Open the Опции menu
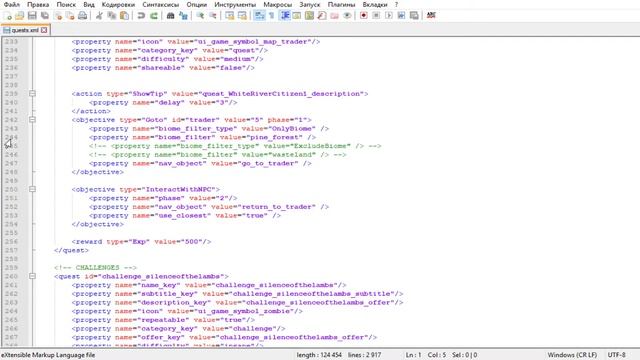Screen dimensions: 640x360 (x=197, y=4)
